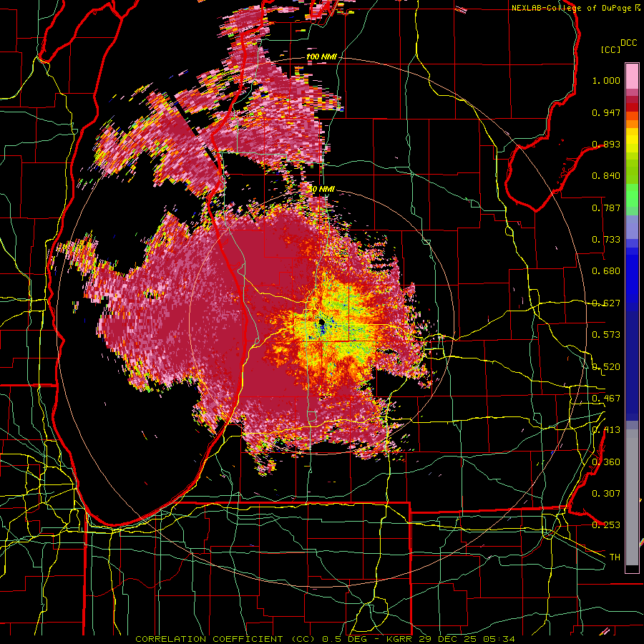Click the [CC] legend heading
644x644 pixels.
pyautogui.click(x=610, y=49)
